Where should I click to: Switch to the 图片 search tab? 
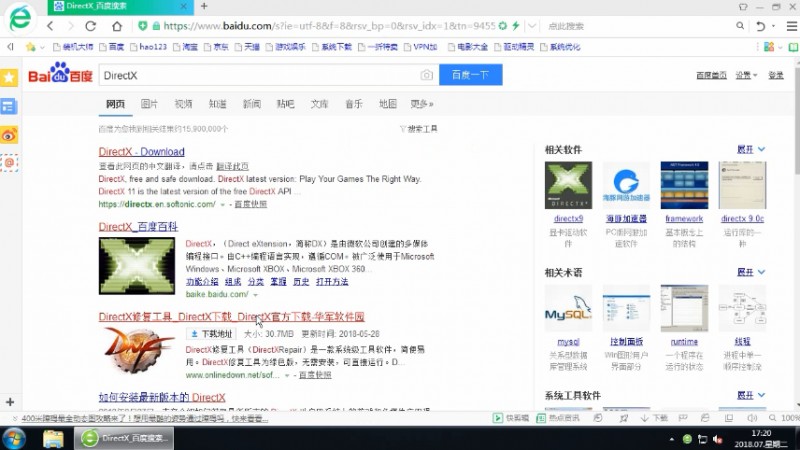149,104
